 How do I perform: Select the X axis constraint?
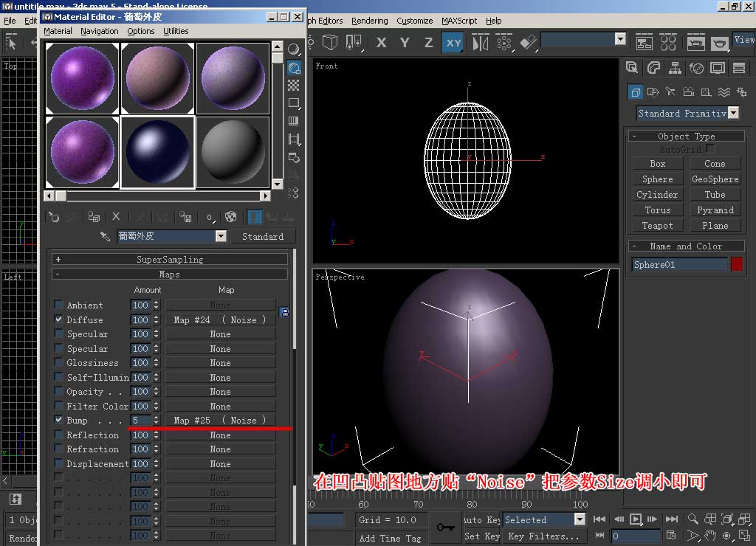coord(381,42)
